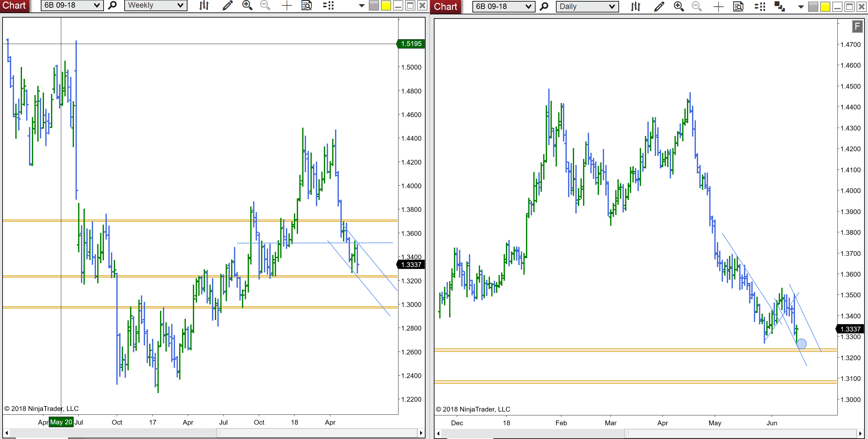
Task: Expand the toolbar overflow arrow in Daily chart
Action: pyautogui.click(x=801, y=7)
